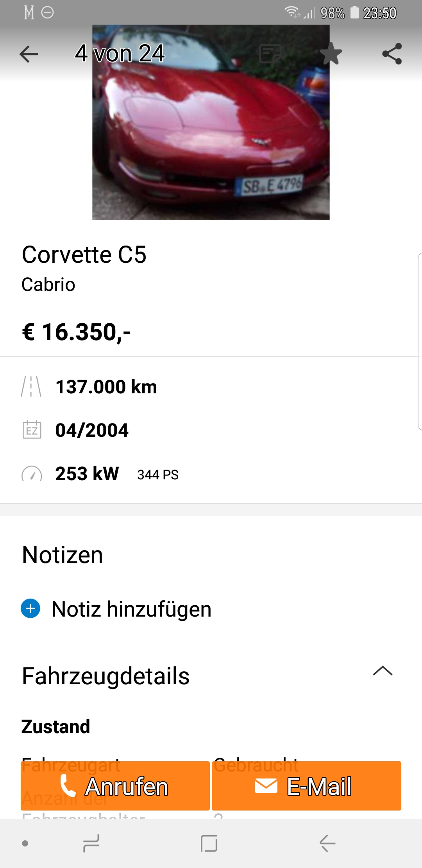Tap the EZ registration calendar icon
Image resolution: width=422 pixels, height=868 pixels.
click(x=32, y=430)
